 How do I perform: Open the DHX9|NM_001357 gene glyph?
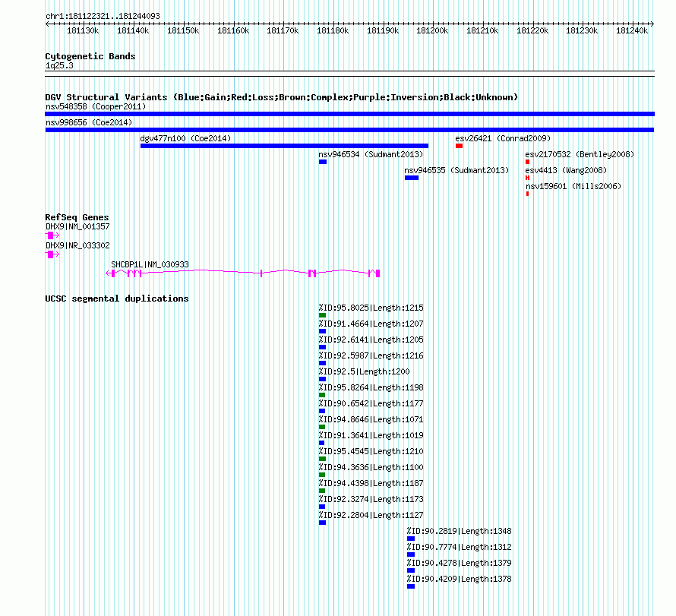coord(52,235)
